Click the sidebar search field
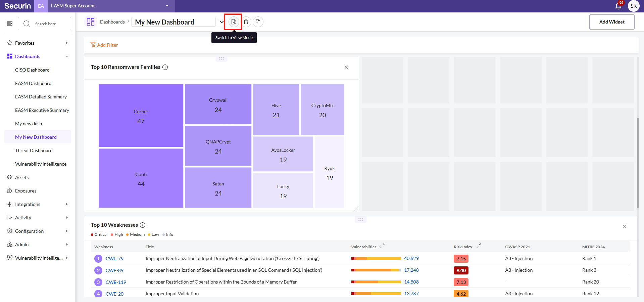 coord(45,24)
